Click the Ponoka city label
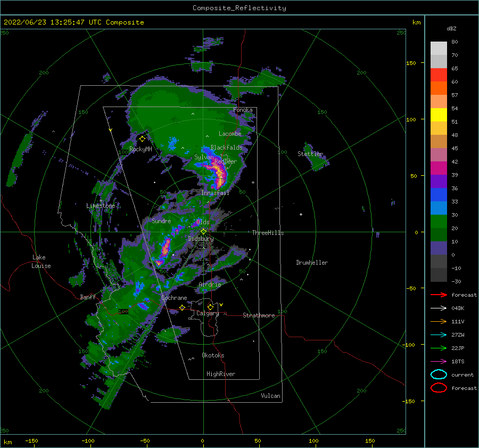The width and height of the screenshot is (479, 448). pos(243,110)
